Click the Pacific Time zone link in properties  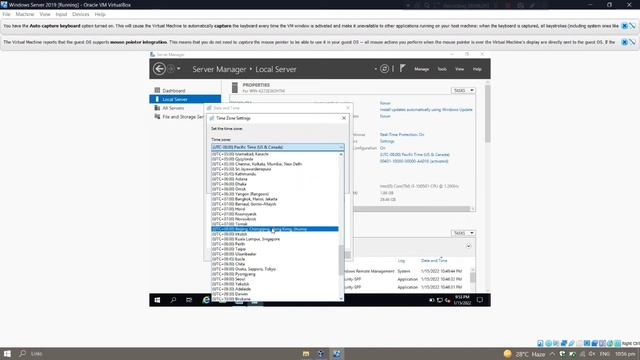pos(415,155)
